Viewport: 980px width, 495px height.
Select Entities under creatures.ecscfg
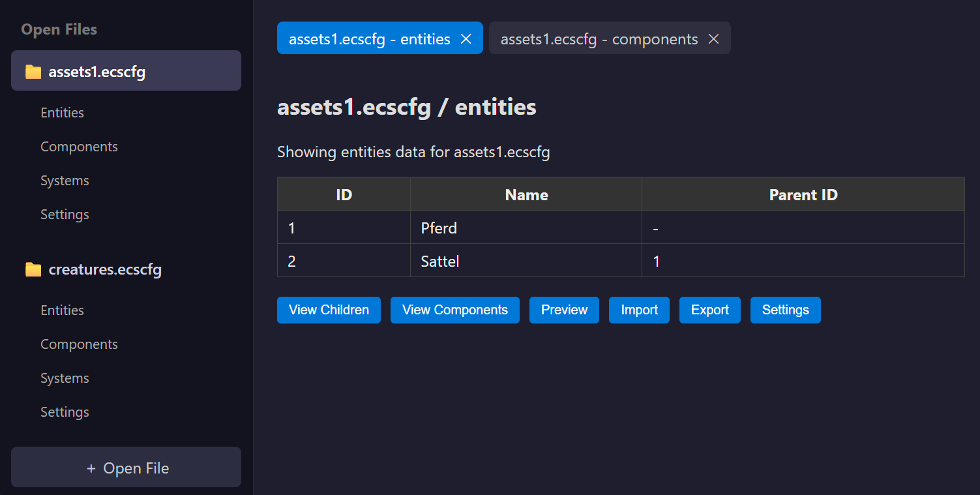coord(62,310)
